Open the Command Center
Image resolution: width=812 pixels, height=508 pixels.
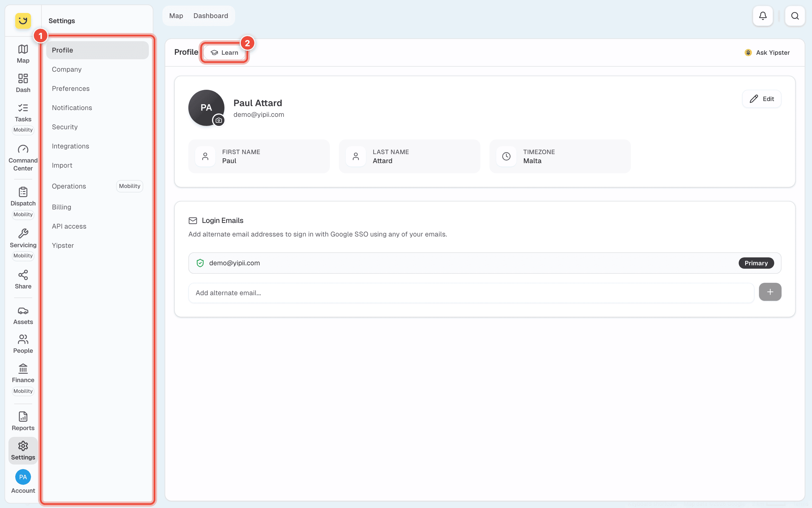coord(23,158)
